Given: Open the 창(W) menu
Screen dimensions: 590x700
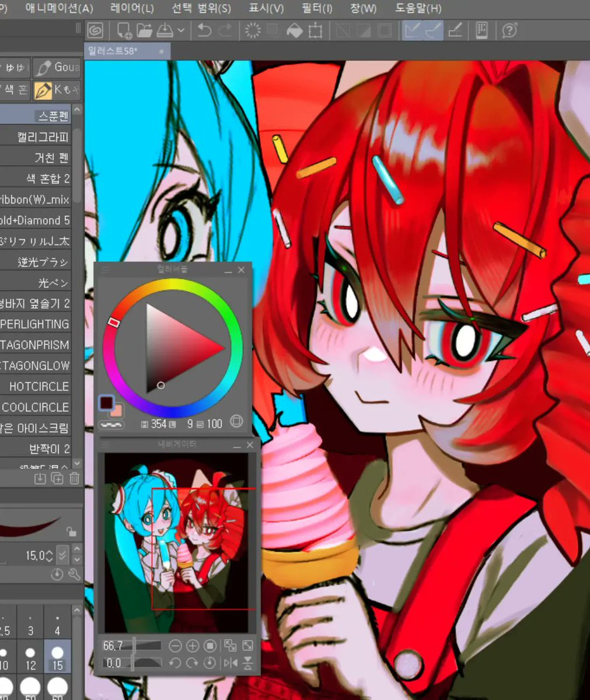Looking at the screenshot, I should coord(364,8).
